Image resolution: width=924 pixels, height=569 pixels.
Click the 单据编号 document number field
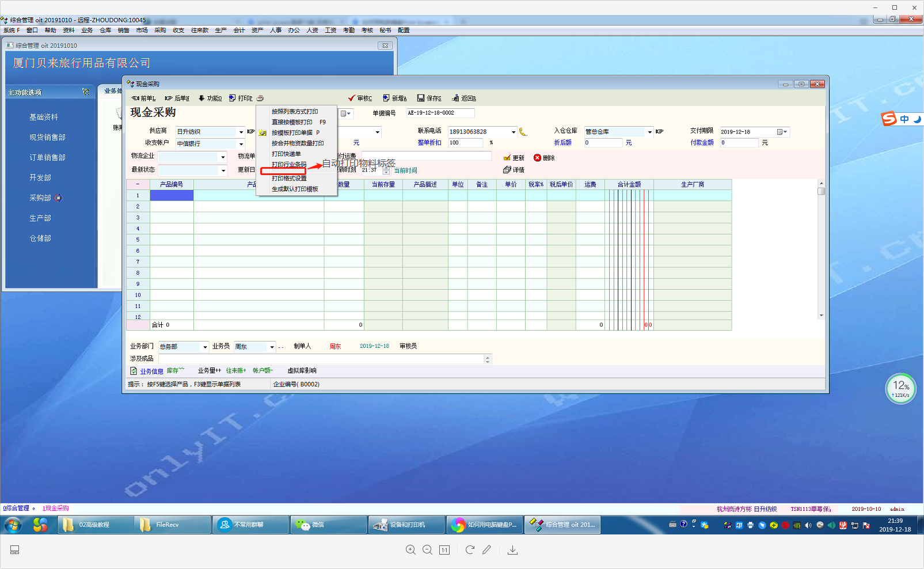point(440,113)
